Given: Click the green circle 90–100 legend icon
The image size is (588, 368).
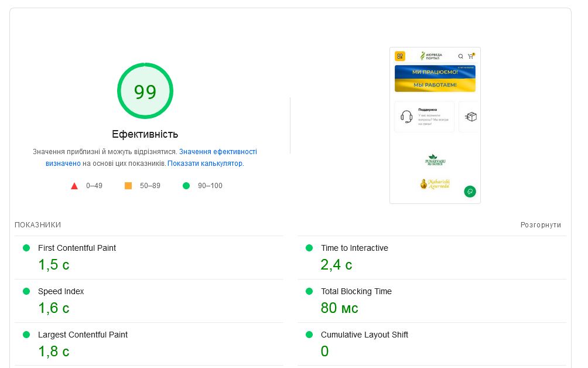Looking at the screenshot, I should [186, 186].
